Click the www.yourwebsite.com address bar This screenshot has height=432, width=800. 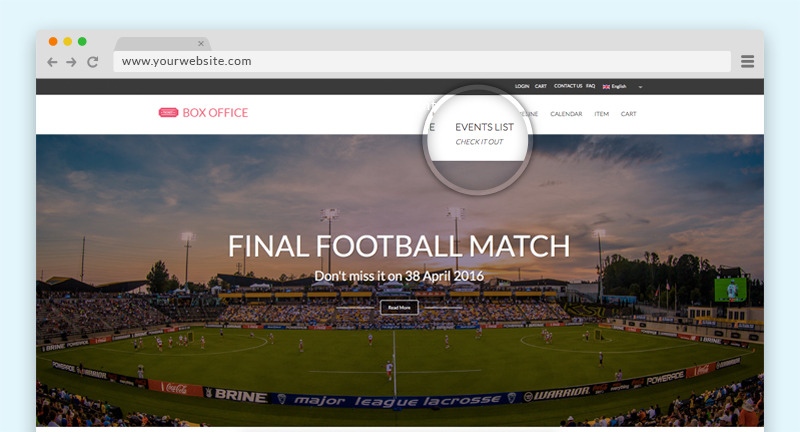click(422, 61)
